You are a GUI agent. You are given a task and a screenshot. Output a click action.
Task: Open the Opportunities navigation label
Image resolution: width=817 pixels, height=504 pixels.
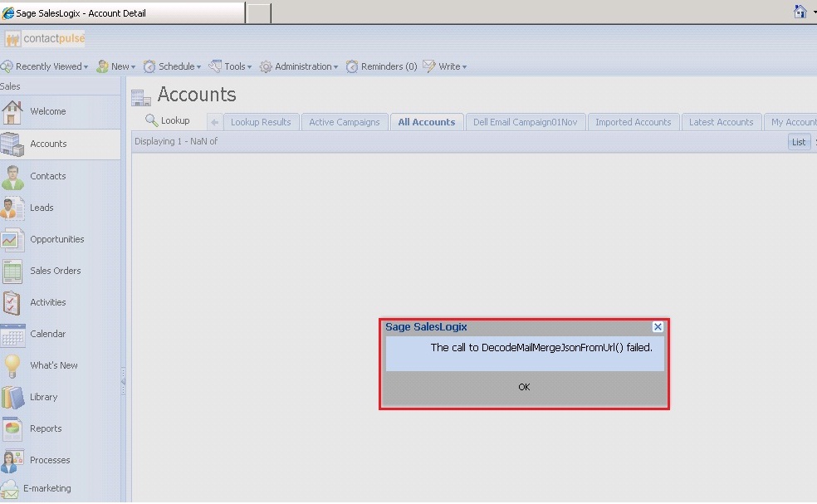coord(56,239)
